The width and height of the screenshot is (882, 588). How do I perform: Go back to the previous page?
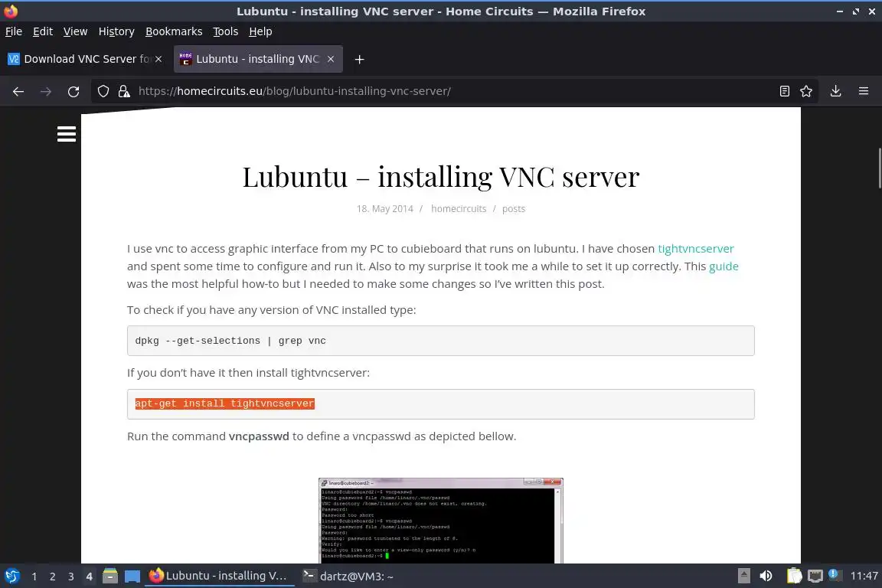coord(18,91)
